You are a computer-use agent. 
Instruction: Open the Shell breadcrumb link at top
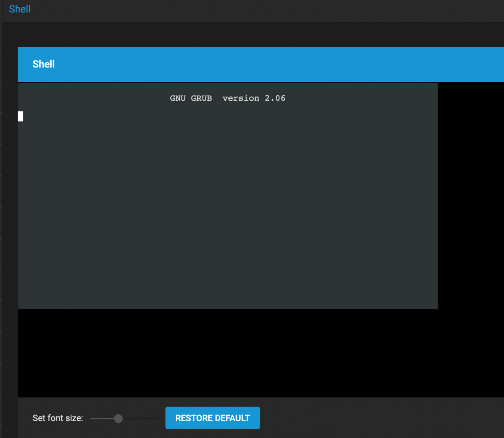(20, 9)
